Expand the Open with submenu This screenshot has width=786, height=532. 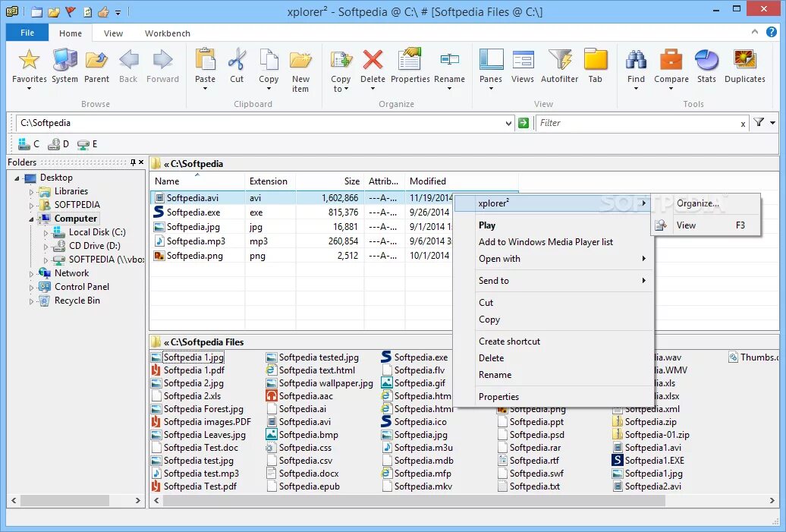pos(499,258)
